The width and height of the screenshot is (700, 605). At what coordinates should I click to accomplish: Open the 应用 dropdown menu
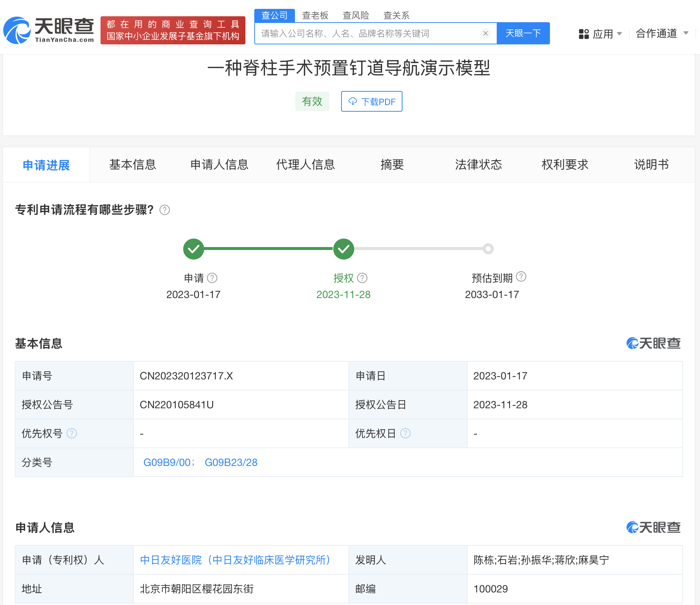point(600,34)
